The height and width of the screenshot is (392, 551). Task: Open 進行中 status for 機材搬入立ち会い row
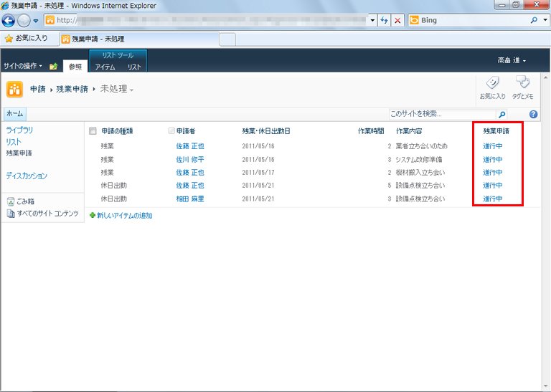click(x=493, y=172)
